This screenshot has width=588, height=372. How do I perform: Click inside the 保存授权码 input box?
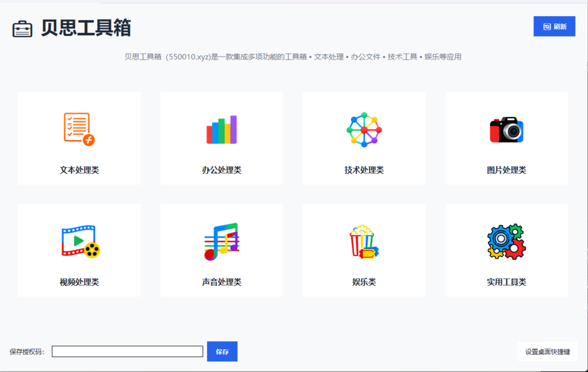(x=128, y=351)
